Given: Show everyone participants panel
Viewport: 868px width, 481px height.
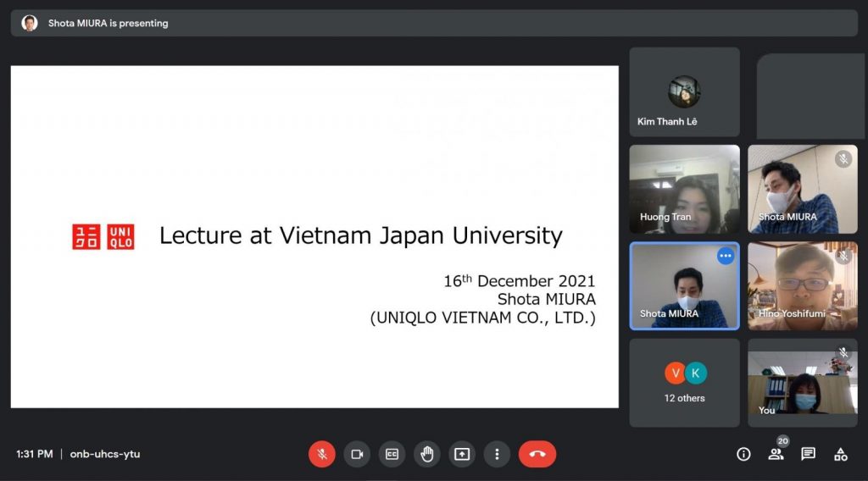Looking at the screenshot, I should point(776,454).
